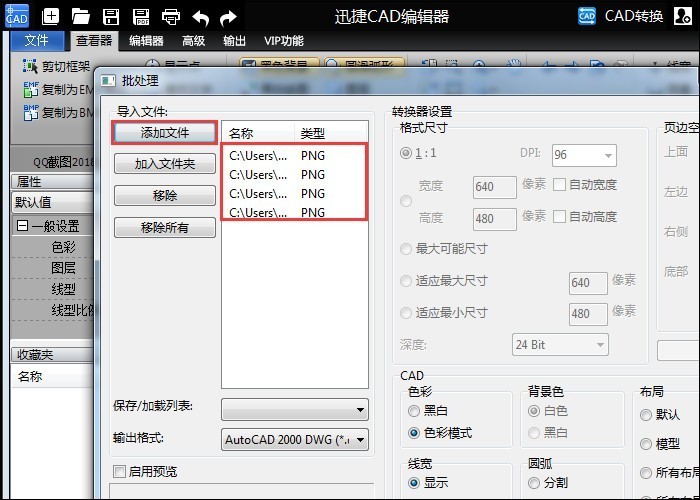The width and height of the screenshot is (700, 500).
Task: Select the 色彩模式 radio button
Action: [414, 433]
